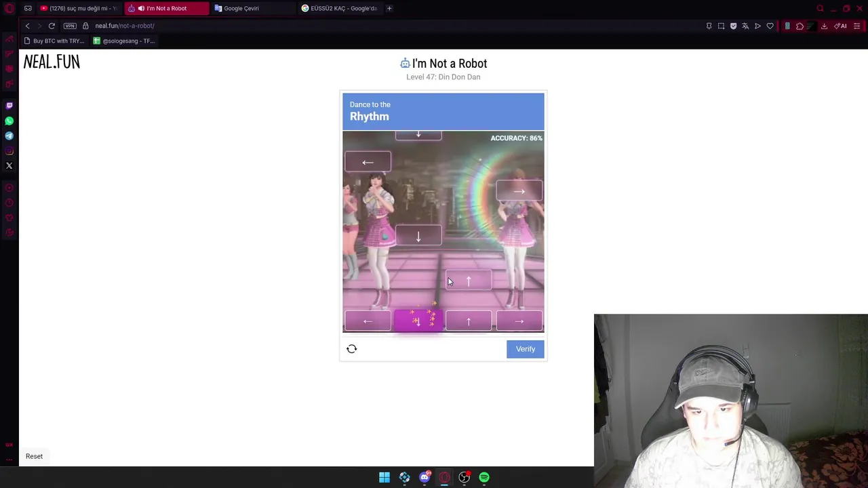Open Instagram in the sidebar
868x488 pixels.
click(x=9, y=150)
